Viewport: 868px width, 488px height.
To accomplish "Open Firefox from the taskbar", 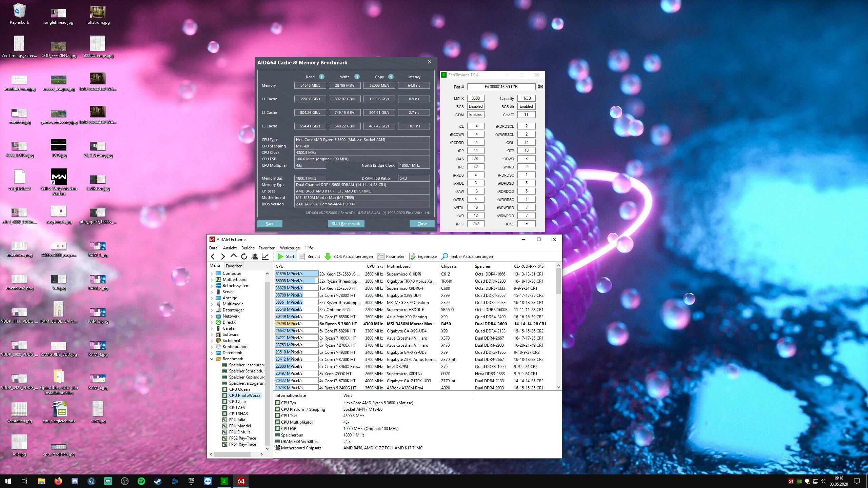I will [x=58, y=481].
